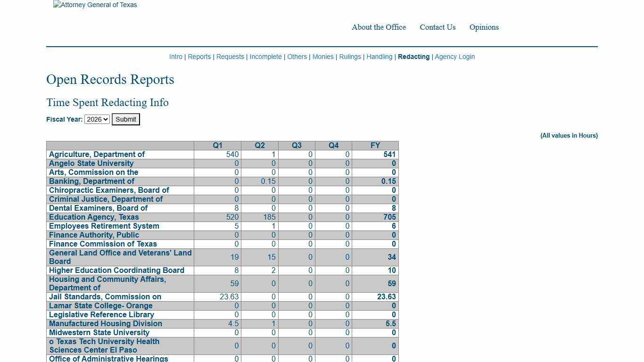The height and width of the screenshot is (362, 644).
Task: Open the Monies report
Action: (x=323, y=57)
